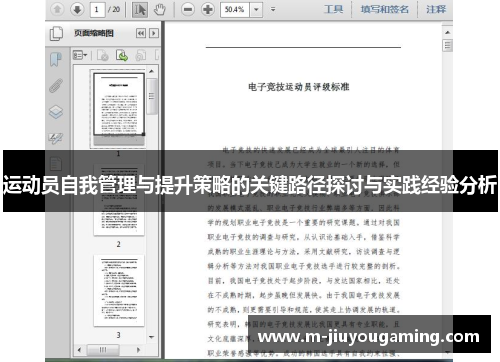Choose the Hand pan tool
The height and width of the screenshot is (362, 500).
(160, 9)
